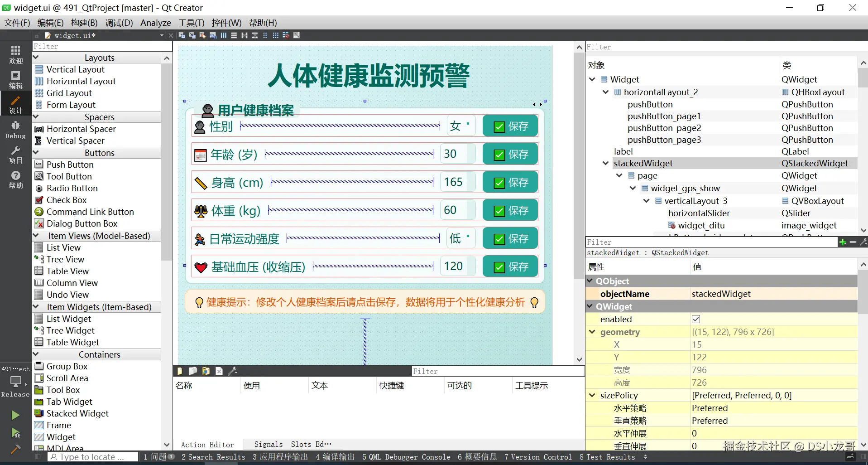Select pushButton_page2 in object inspector
868x465 pixels.
[x=664, y=128]
